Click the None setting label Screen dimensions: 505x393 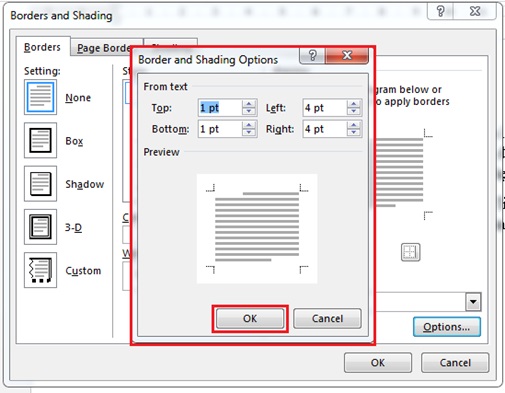point(78,98)
